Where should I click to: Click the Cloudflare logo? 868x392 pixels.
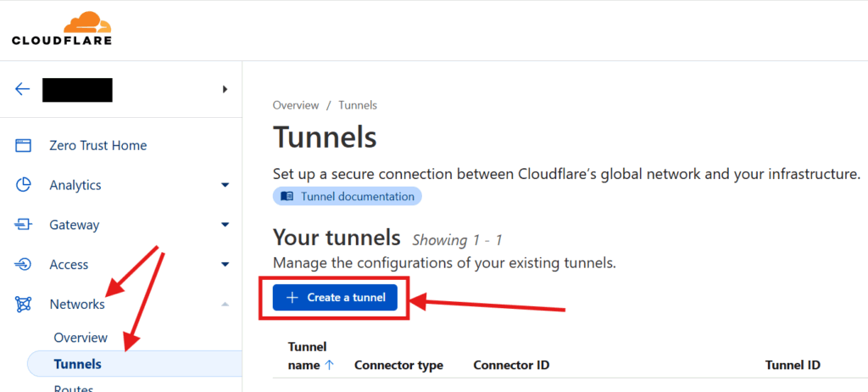tap(61, 28)
